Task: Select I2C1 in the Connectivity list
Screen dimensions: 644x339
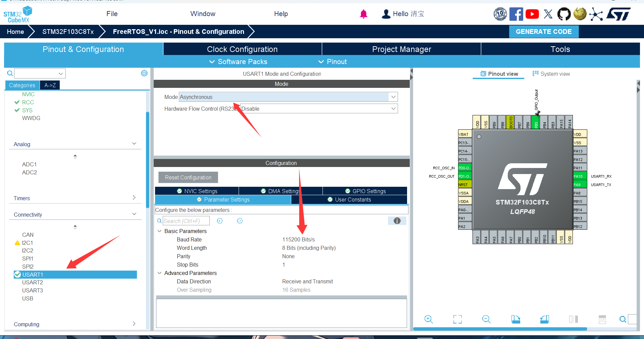Action: coord(27,243)
